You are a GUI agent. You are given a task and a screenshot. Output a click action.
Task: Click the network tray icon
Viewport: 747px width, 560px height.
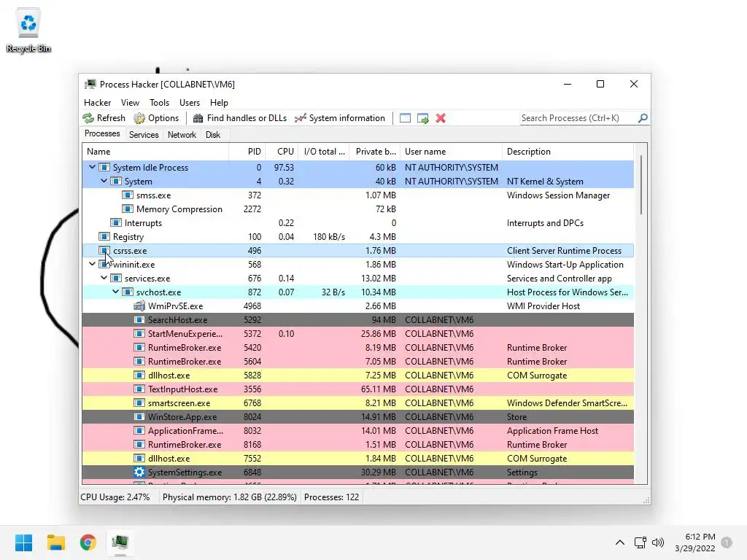(x=640, y=542)
